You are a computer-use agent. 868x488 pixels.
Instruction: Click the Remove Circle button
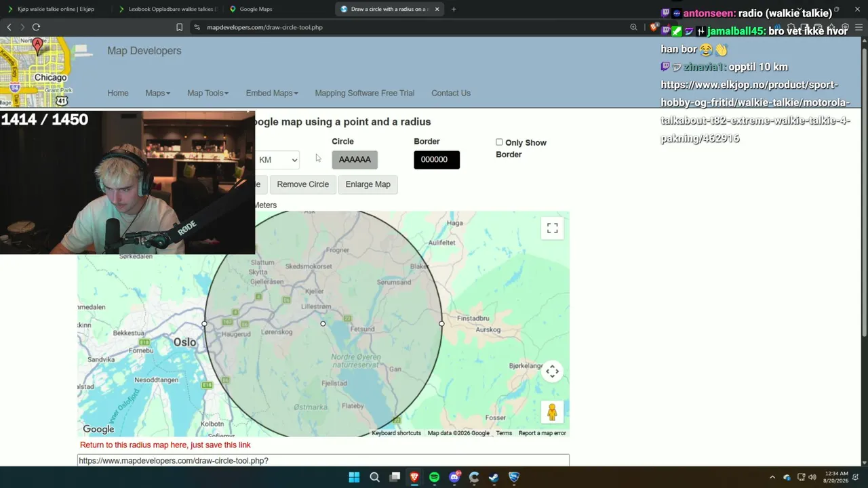point(302,184)
